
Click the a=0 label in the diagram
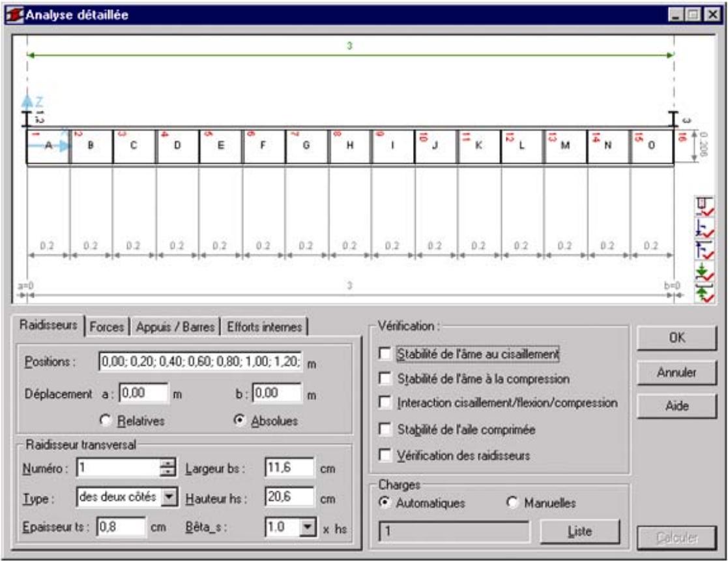[25, 285]
